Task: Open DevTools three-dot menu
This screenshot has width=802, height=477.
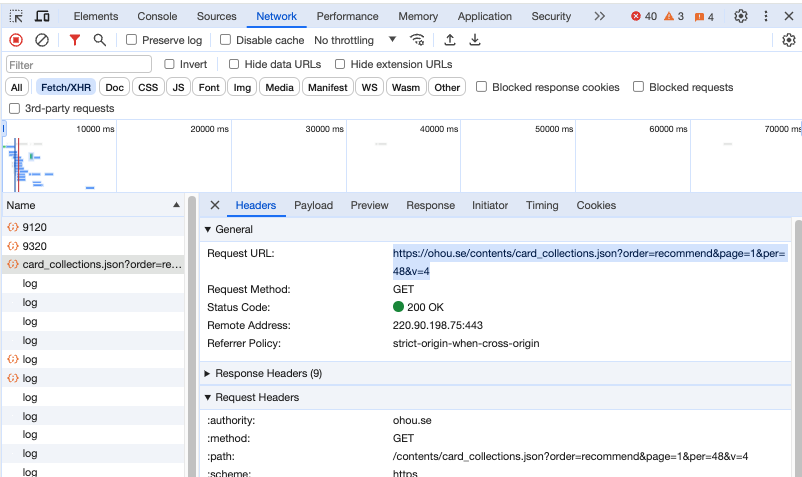Action: pyautogui.click(x=766, y=16)
